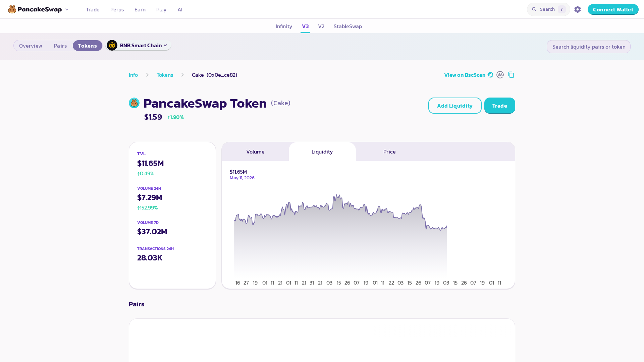Select the Tokens toggle option
The height and width of the screenshot is (362, 644).
(88, 46)
